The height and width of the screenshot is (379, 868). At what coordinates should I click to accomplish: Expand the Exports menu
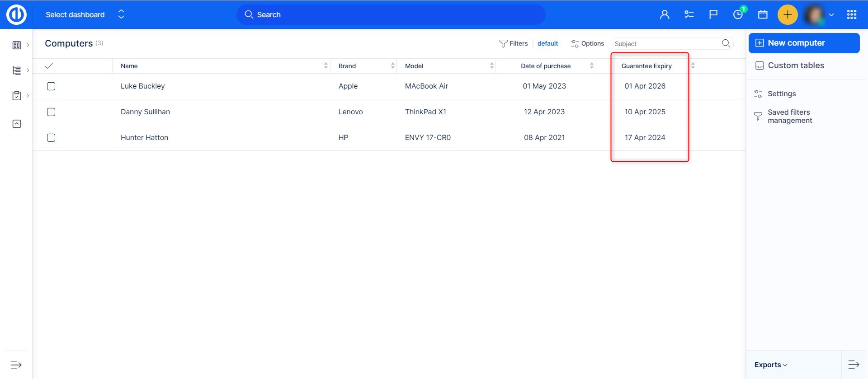click(770, 365)
